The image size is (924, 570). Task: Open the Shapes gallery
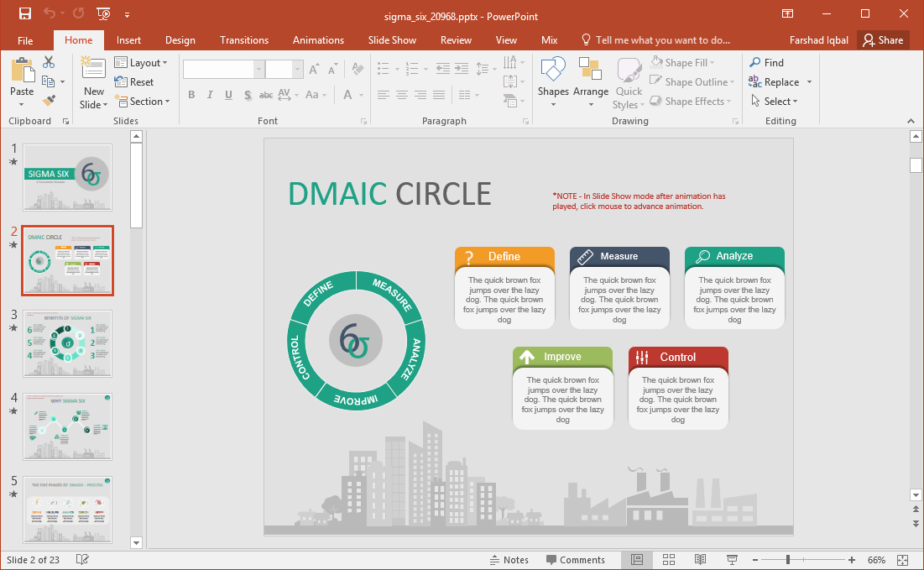[x=553, y=82]
